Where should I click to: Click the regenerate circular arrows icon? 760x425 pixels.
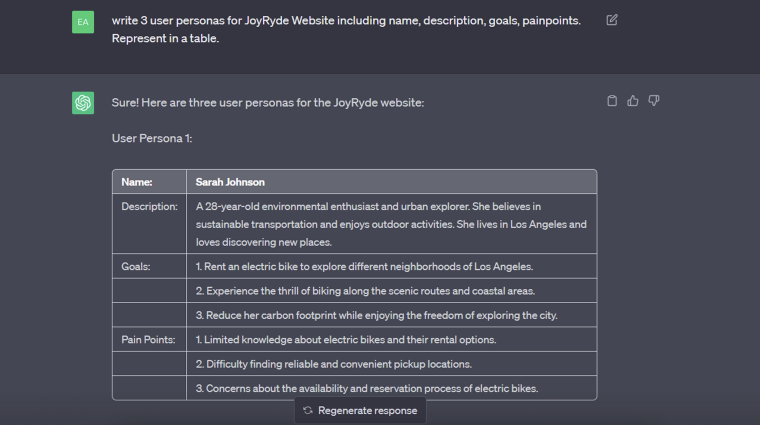(x=308, y=410)
